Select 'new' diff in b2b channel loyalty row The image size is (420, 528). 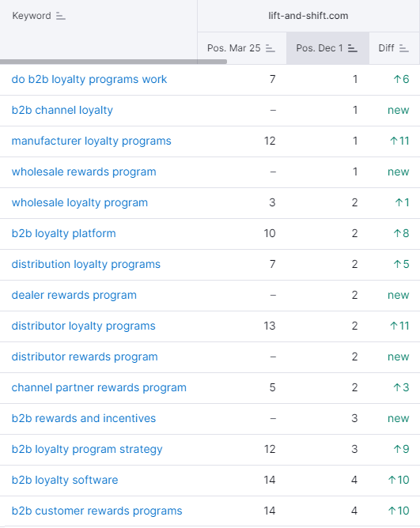pos(398,110)
